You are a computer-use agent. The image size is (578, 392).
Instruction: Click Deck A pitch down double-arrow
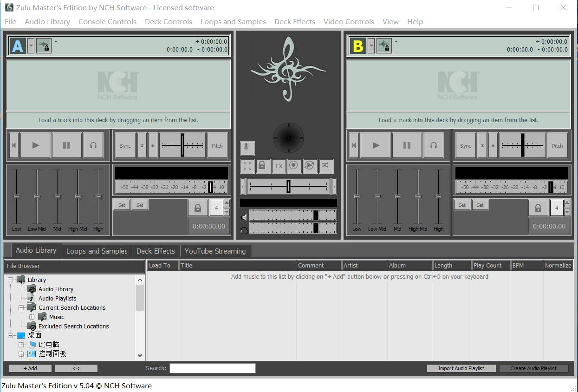coord(142,145)
